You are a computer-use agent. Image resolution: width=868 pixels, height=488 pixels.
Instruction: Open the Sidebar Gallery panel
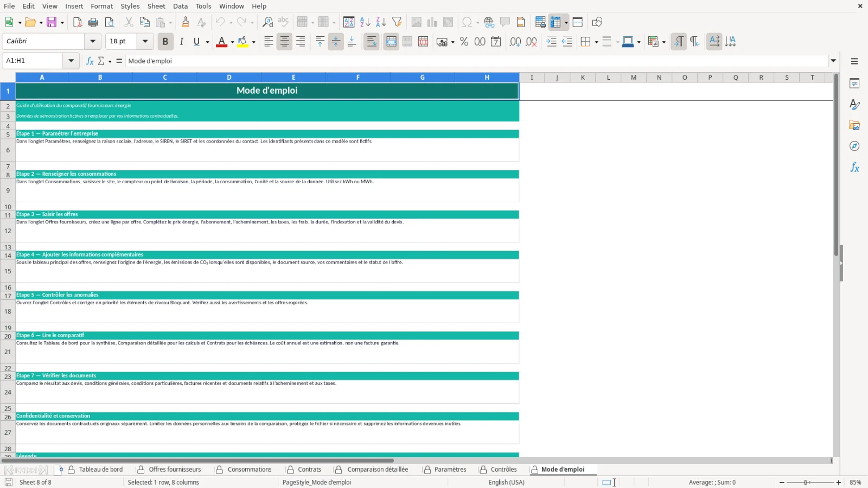click(x=854, y=125)
